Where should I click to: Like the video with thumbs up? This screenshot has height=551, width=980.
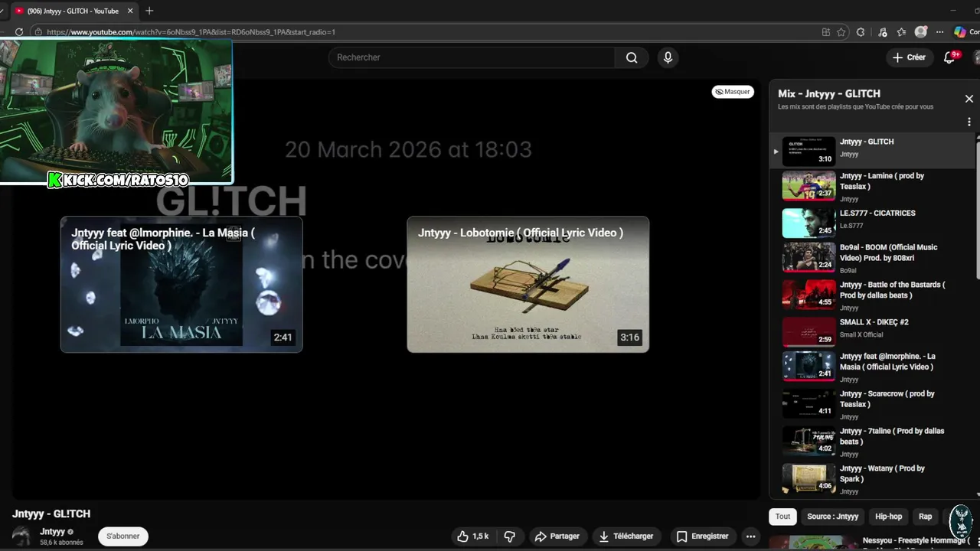coord(472,536)
